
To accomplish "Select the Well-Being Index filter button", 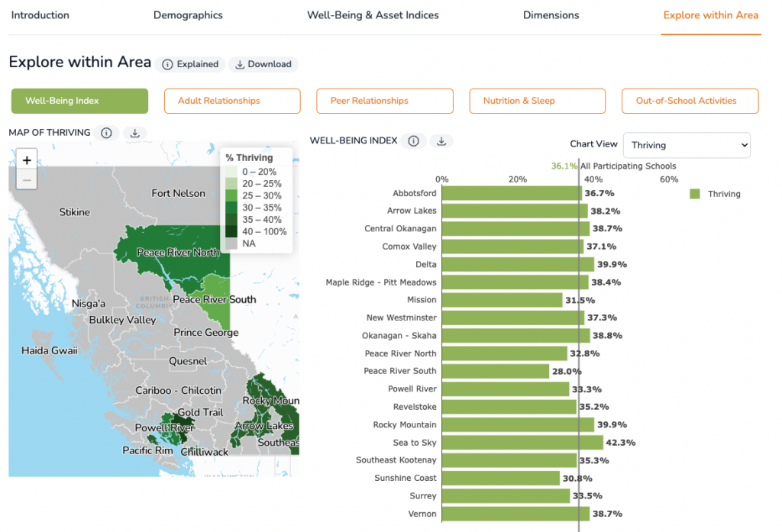I will click(x=79, y=101).
